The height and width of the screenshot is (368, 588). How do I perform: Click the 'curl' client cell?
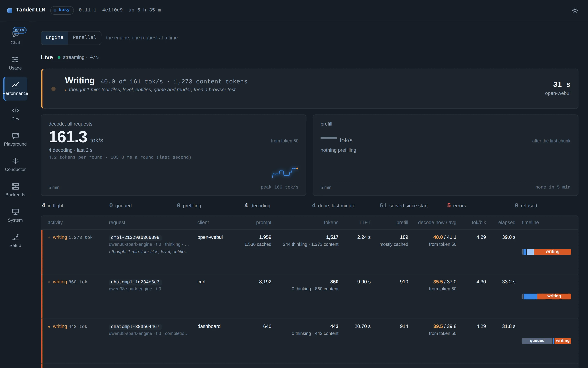(x=201, y=282)
